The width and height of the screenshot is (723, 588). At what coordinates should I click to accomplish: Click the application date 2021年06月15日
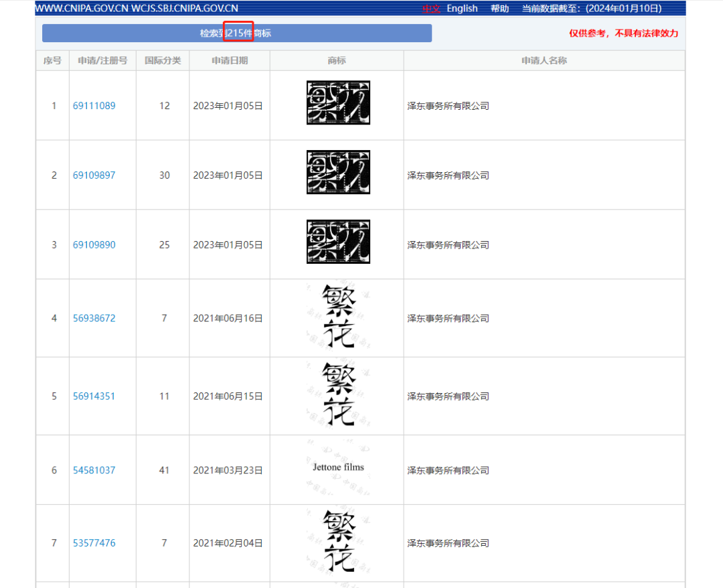coord(228,396)
